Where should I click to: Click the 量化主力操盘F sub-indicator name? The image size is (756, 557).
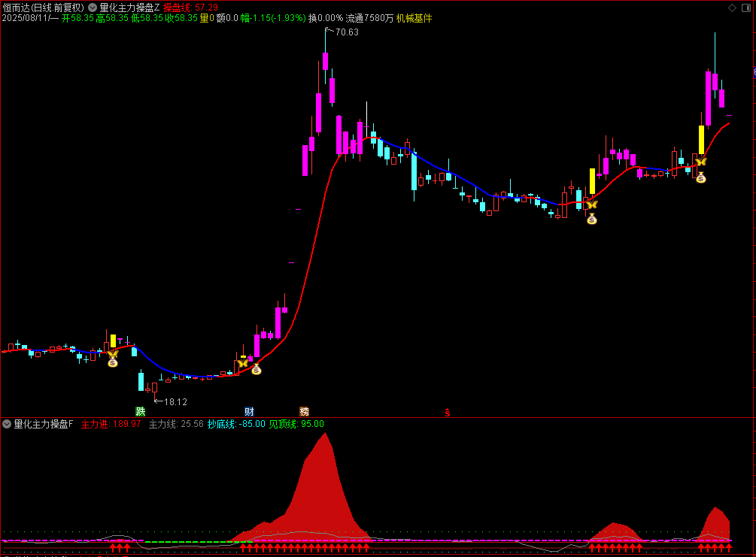(x=44, y=424)
